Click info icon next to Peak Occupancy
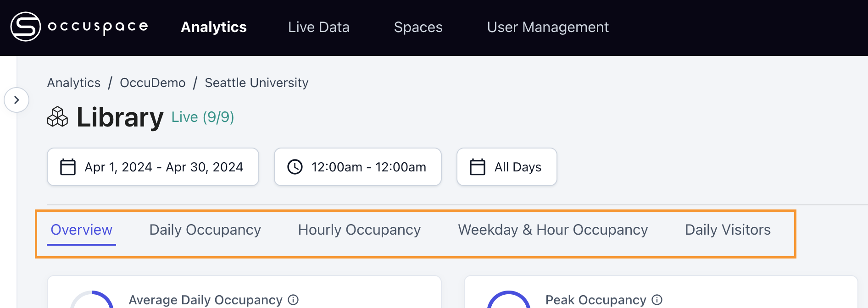This screenshot has height=308, width=868. 657,300
